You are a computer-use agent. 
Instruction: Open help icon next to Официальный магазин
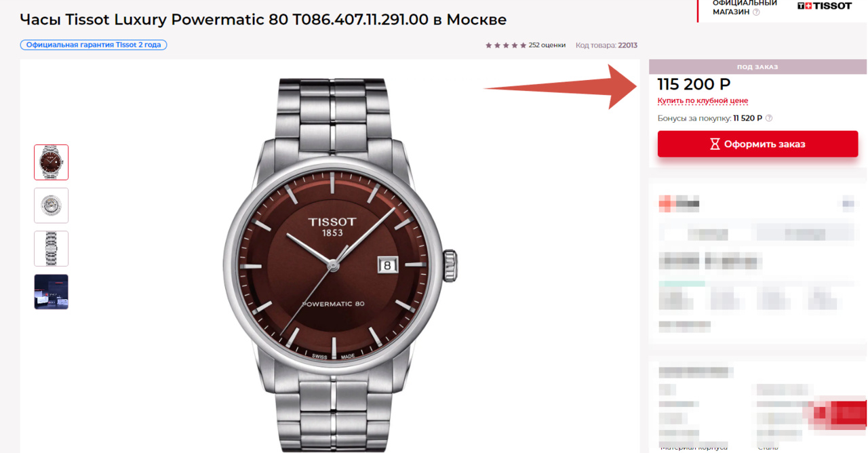756,12
